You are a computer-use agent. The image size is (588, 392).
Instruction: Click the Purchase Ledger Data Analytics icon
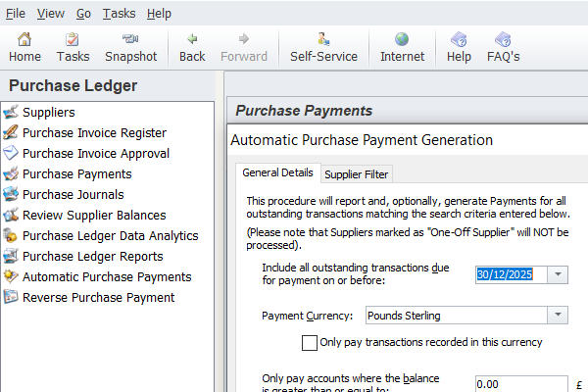(x=11, y=235)
